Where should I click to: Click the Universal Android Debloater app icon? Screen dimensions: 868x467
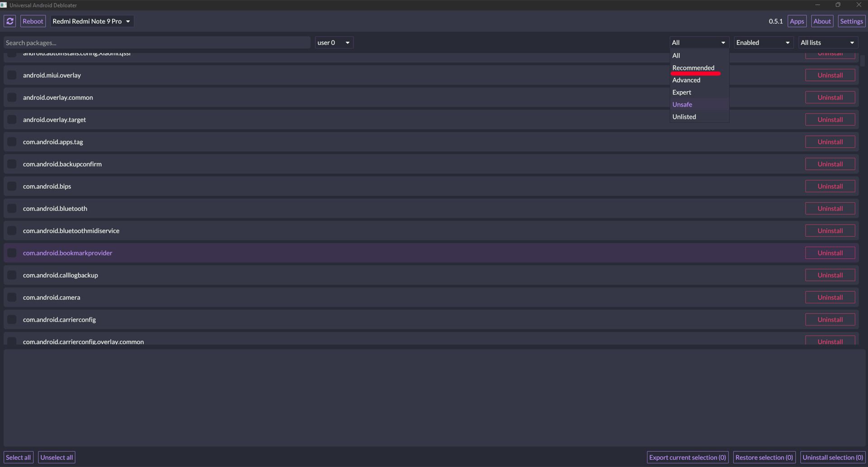tap(4, 5)
